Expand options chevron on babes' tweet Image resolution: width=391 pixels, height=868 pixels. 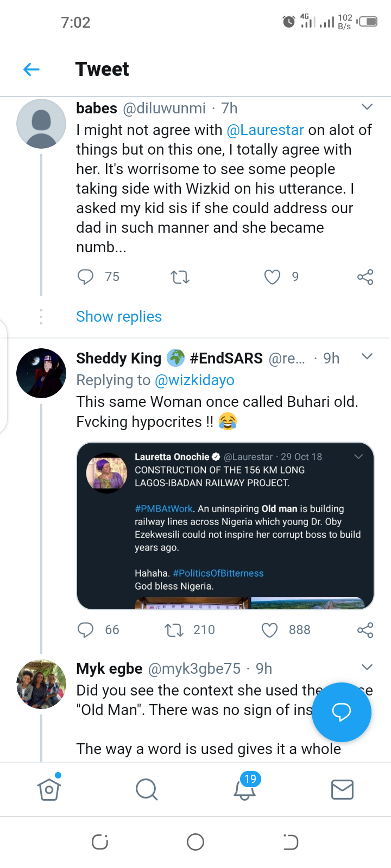click(x=367, y=107)
